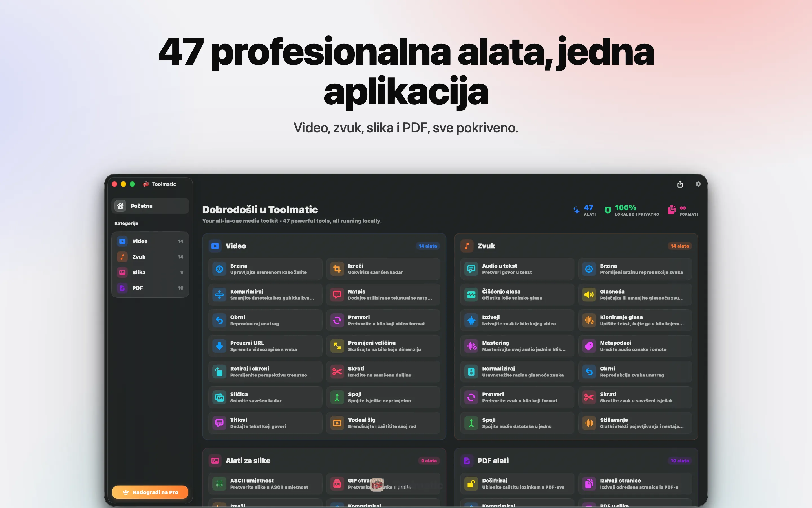Click the PDF alati header
812x508 pixels.
[493, 461]
